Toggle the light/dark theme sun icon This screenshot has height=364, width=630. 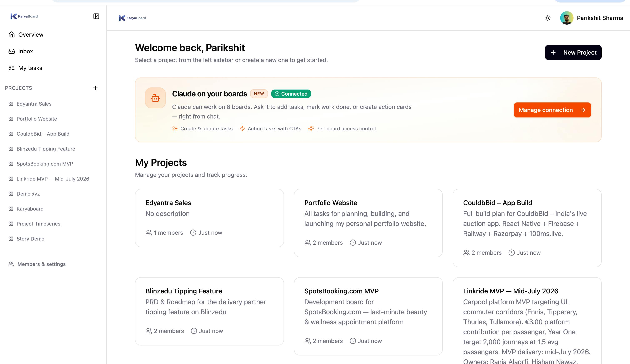pos(547,18)
